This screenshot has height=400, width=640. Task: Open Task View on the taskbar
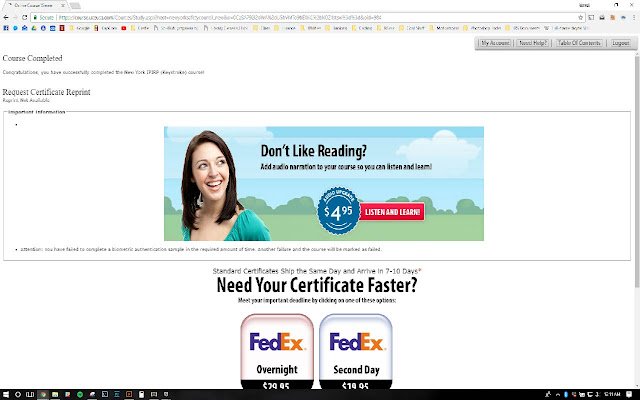pyautogui.click(x=30, y=394)
